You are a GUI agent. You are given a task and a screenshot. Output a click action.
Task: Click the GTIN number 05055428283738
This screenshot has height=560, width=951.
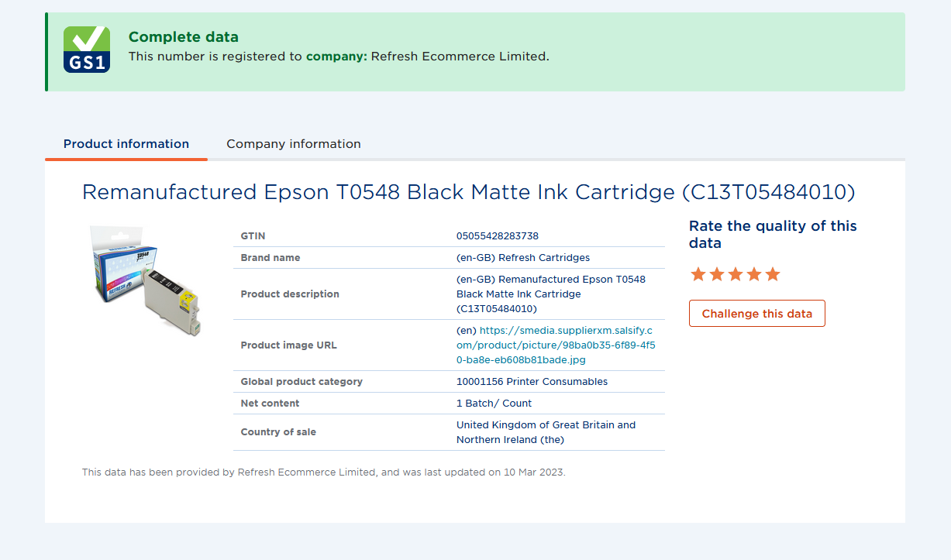[497, 235]
